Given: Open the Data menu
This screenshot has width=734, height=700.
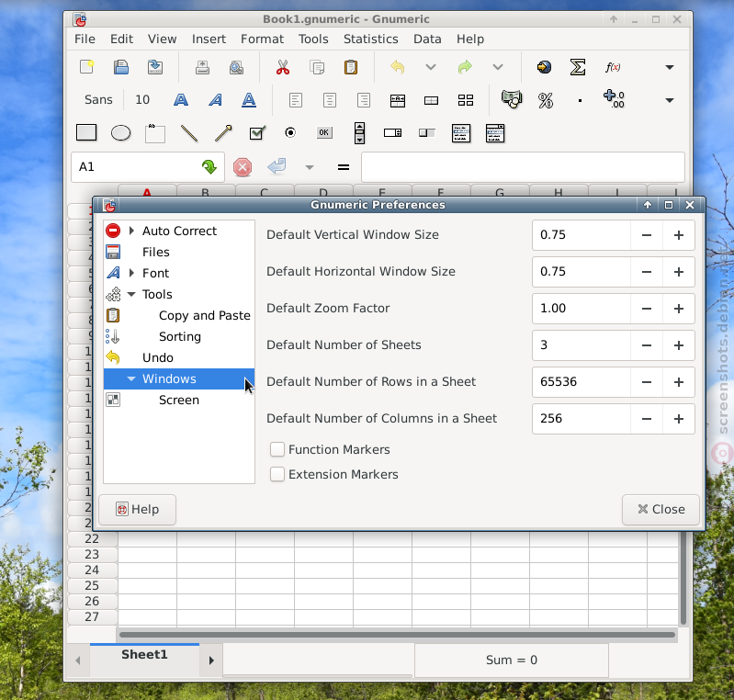Looking at the screenshot, I should pyautogui.click(x=427, y=39).
